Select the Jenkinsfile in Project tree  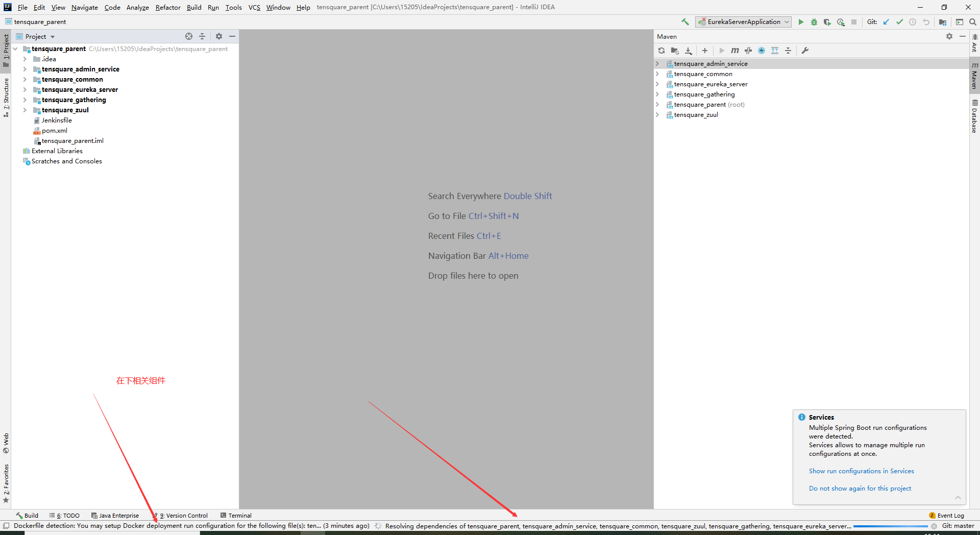[57, 120]
